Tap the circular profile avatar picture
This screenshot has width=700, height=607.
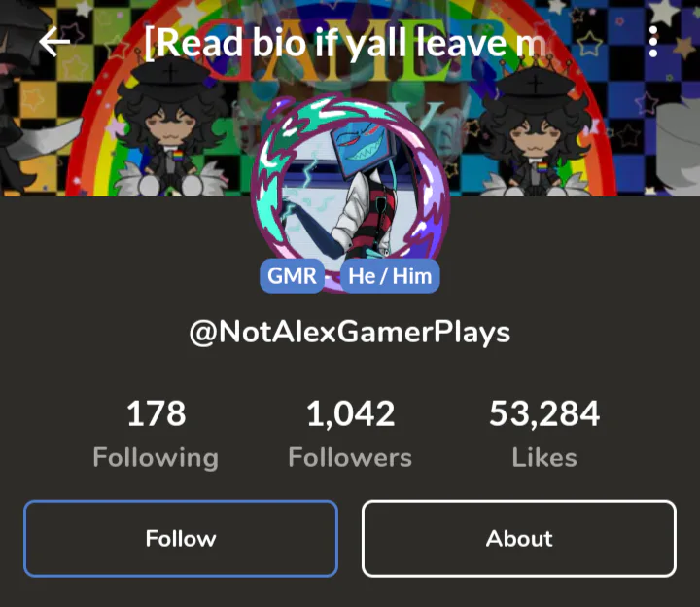click(x=350, y=192)
